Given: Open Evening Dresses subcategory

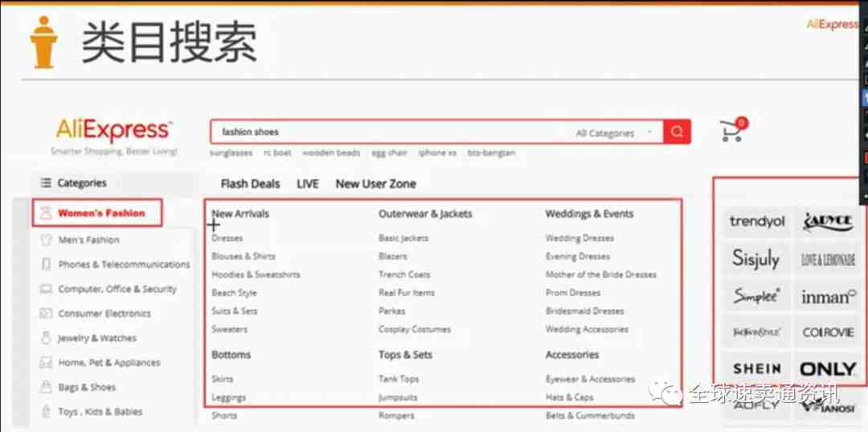Looking at the screenshot, I should point(577,257).
